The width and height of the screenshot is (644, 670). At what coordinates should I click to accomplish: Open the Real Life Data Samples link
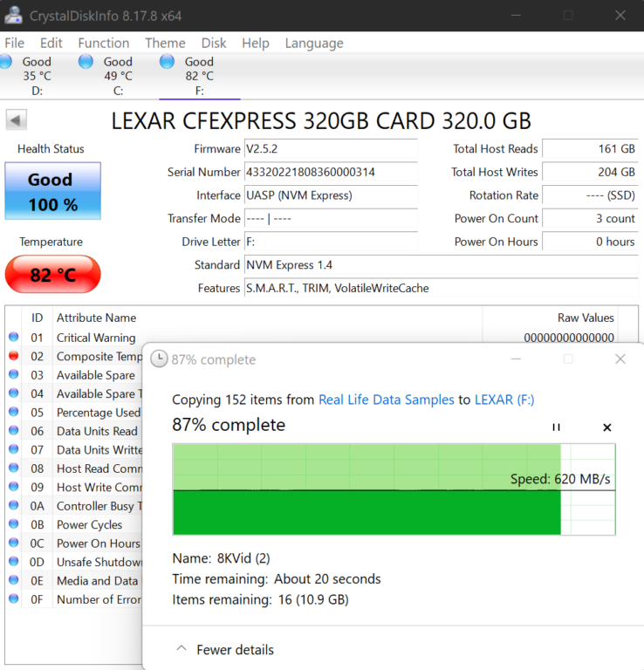pos(387,400)
